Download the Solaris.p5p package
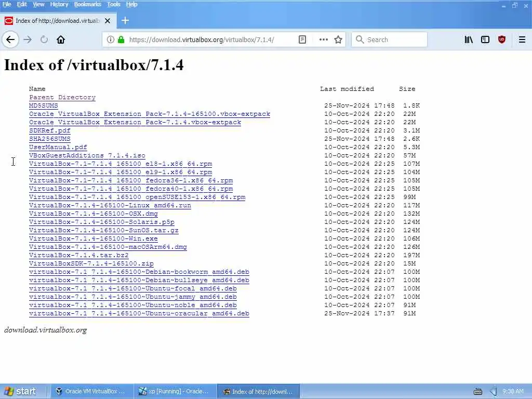532x399 pixels. coord(102,222)
